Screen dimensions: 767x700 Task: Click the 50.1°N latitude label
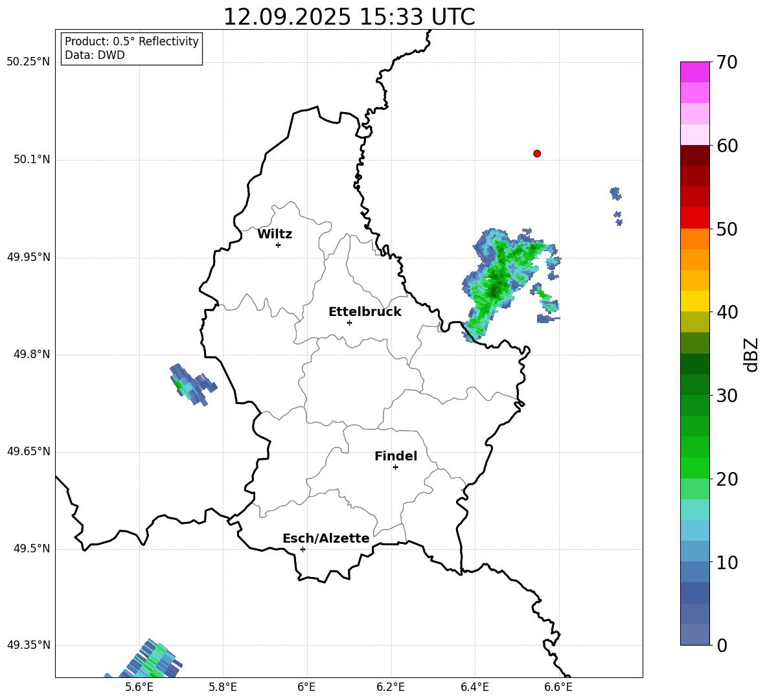[32, 160]
